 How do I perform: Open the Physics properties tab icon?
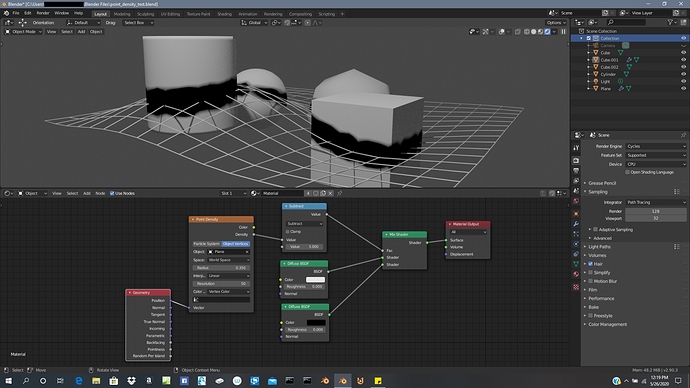click(x=576, y=244)
